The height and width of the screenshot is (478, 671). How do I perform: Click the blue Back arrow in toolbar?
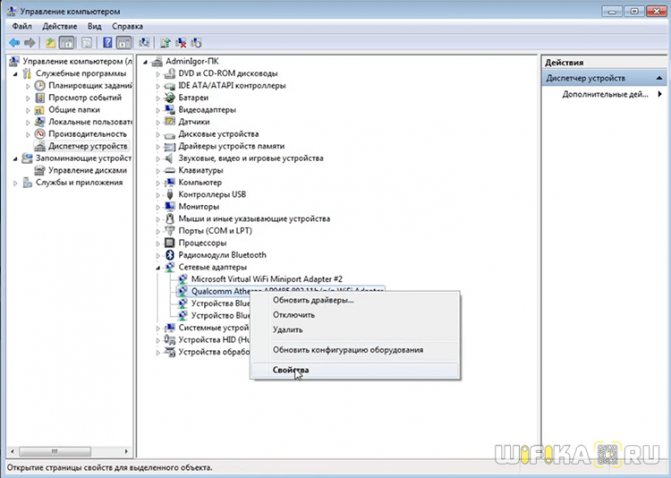pos(14,43)
